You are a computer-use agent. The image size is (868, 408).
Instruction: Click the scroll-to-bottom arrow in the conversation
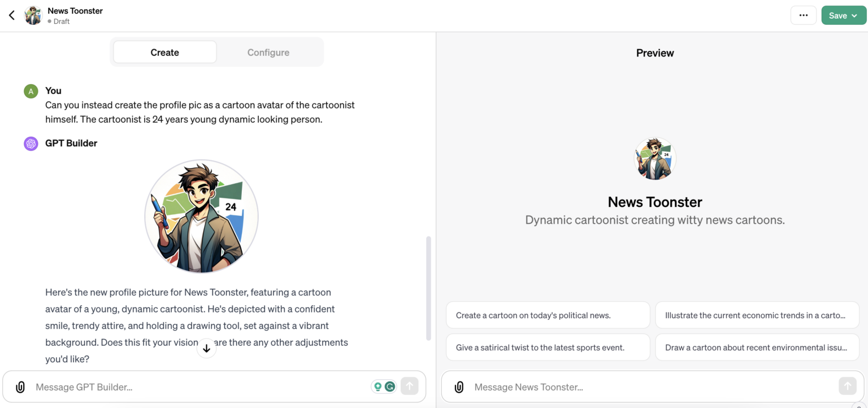click(207, 348)
